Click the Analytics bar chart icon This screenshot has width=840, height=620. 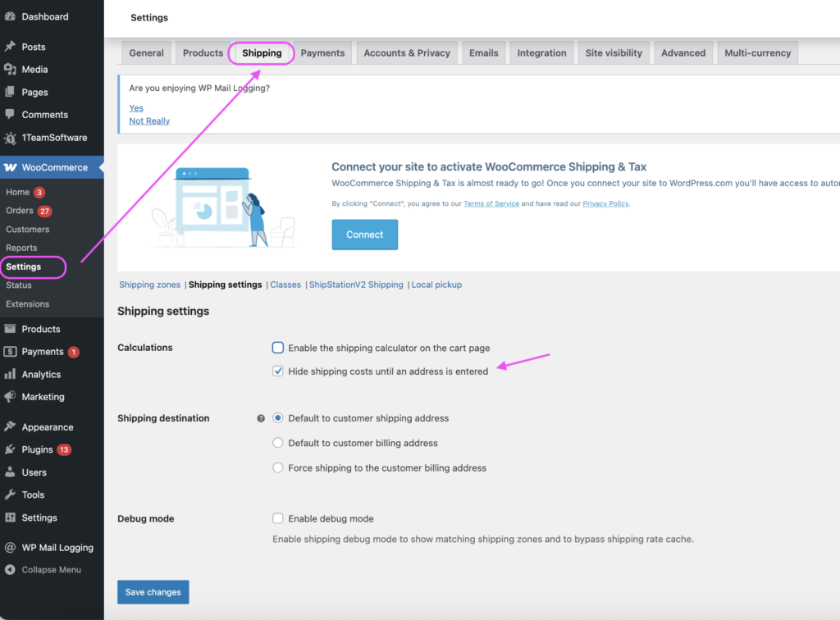(10, 374)
